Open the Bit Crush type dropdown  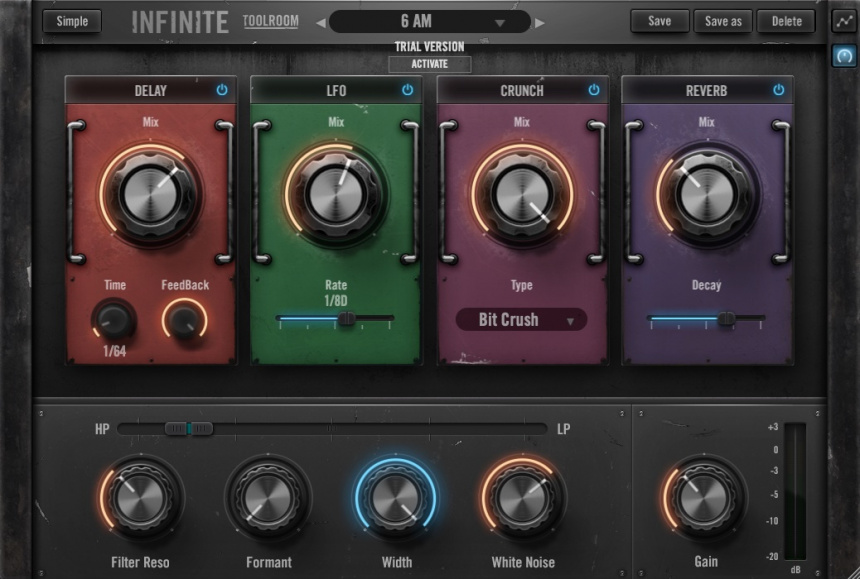523,320
